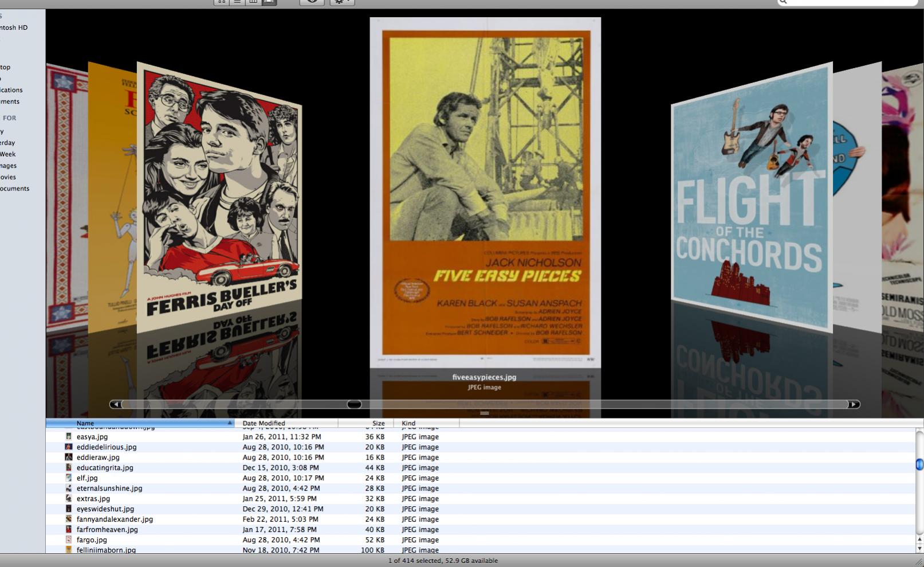Image resolution: width=924 pixels, height=567 pixels.
Task: Sort by the Name column header
Action: [x=140, y=423]
